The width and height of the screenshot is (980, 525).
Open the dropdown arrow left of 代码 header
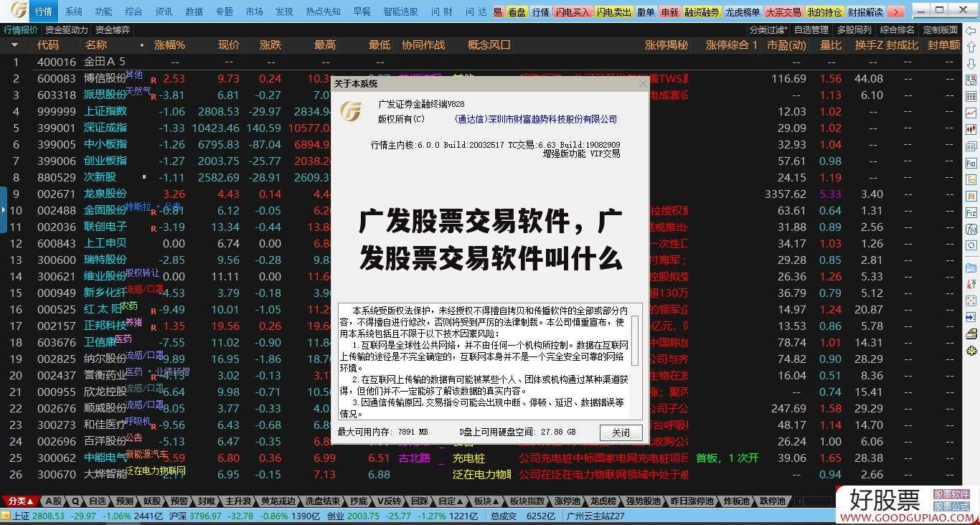pyautogui.click(x=14, y=45)
